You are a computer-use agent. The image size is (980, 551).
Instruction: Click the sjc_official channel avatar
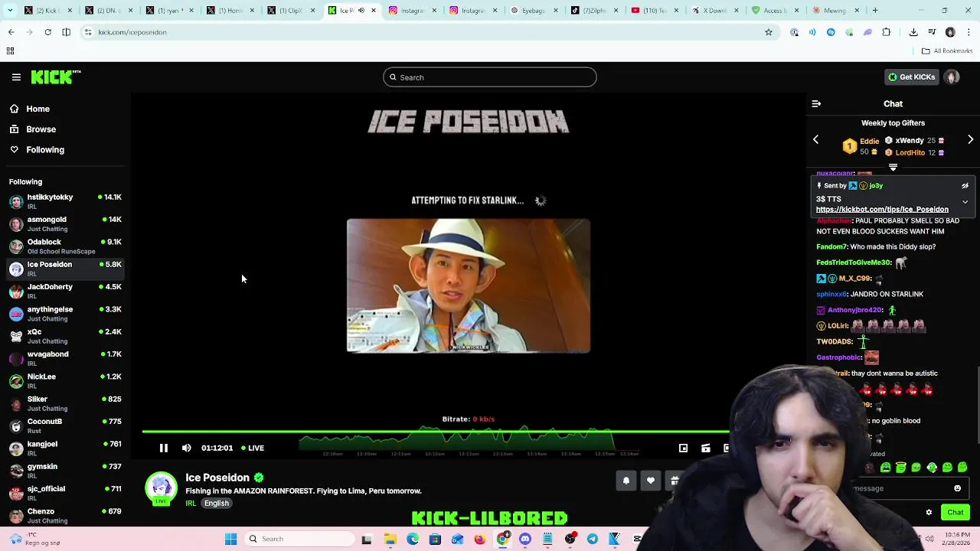(x=16, y=493)
